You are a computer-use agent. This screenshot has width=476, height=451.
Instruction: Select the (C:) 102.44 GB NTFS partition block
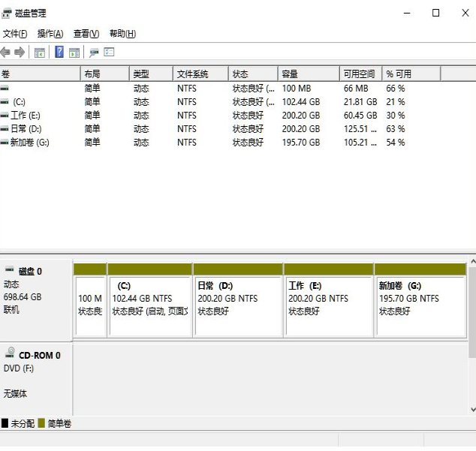150,300
